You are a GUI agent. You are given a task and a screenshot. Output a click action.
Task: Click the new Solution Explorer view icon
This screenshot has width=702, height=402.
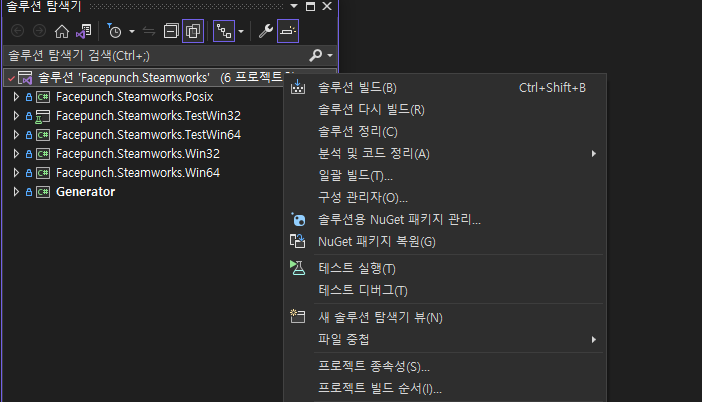pyautogui.click(x=298, y=316)
